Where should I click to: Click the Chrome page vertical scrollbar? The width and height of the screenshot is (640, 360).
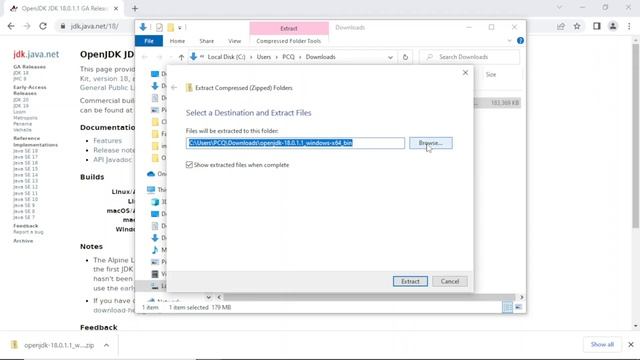pyautogui.click(x=636, y=135)
